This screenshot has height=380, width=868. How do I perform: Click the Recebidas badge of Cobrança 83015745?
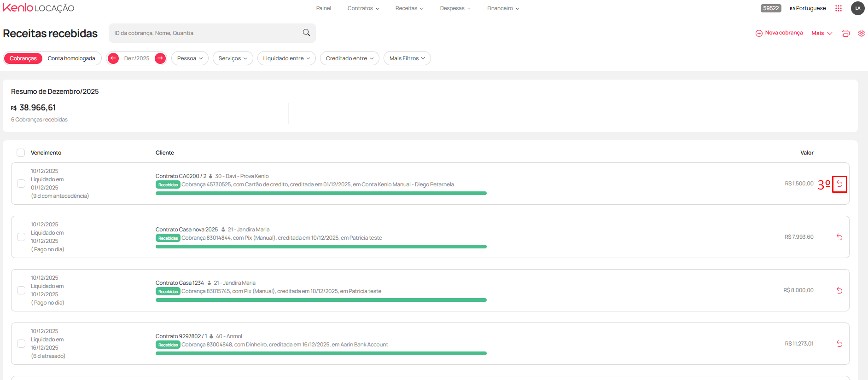click(168, 291)
